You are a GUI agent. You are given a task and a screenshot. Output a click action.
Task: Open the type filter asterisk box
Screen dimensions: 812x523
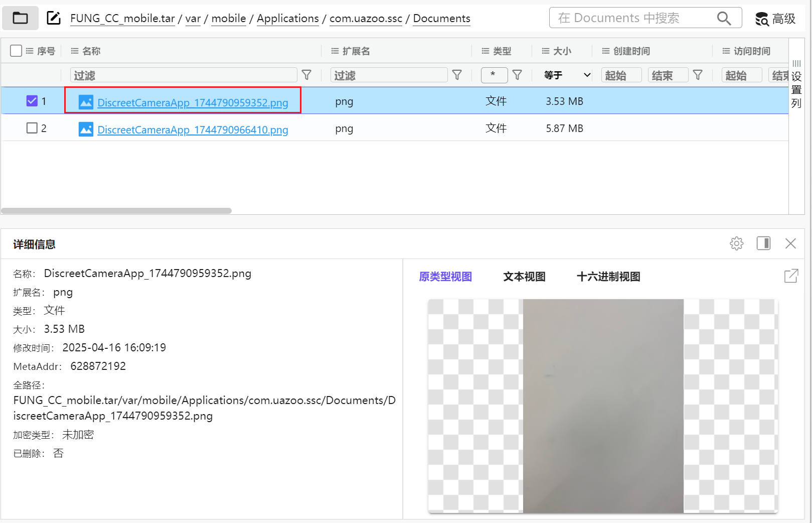[494, 75]
